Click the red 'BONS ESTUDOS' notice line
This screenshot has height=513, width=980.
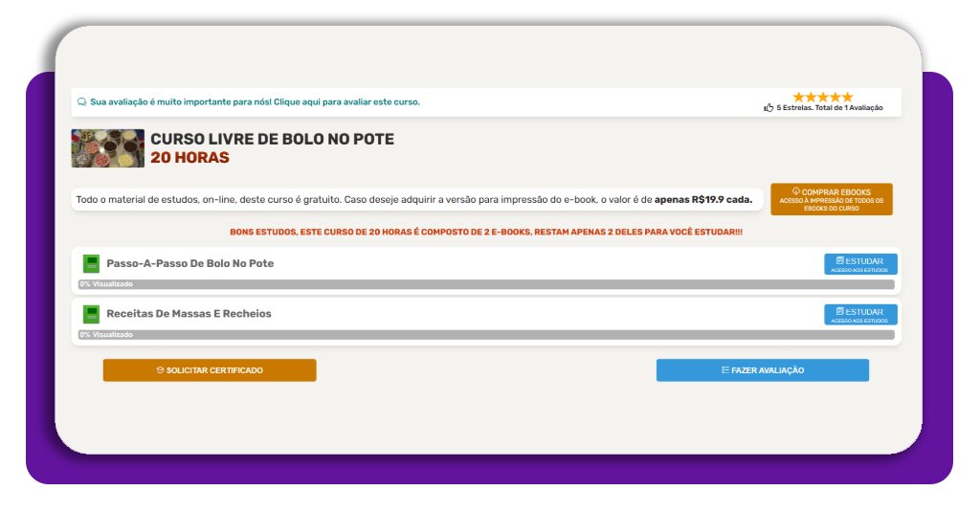[x=486, y=232]
